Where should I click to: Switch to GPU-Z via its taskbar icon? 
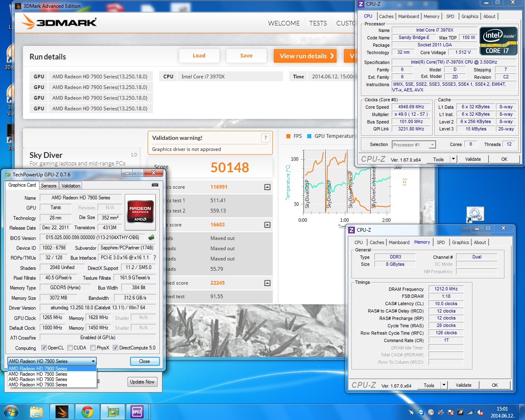[112, 411]
